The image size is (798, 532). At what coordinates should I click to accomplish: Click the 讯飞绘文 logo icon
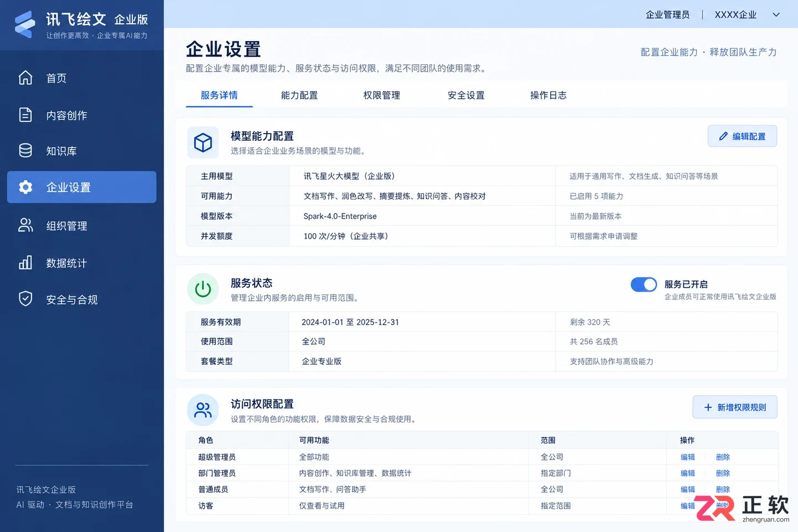(x=24, y=25)
